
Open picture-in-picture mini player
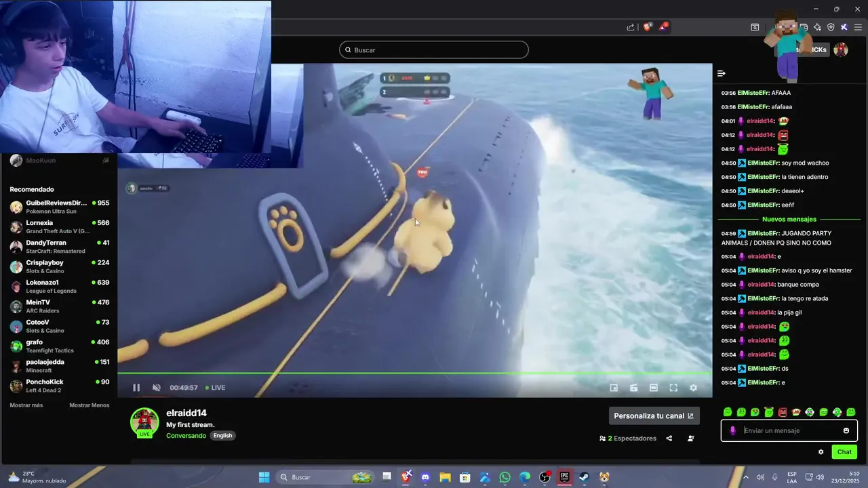tap(614, 388)
